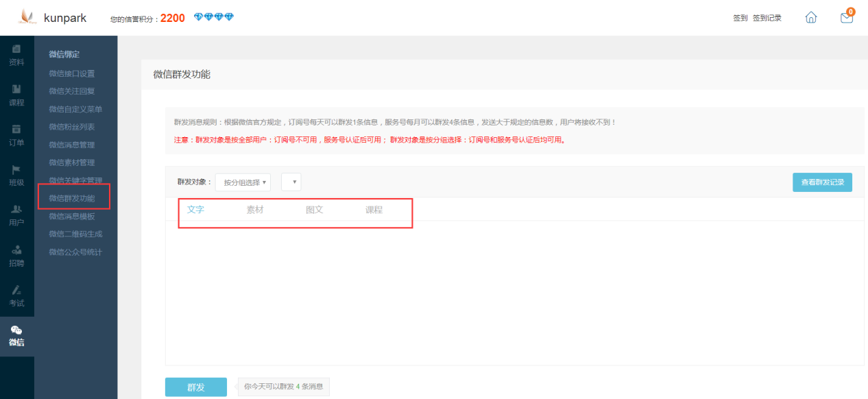Open the 签到记录 link
The image size is (868, 399).
(x=767, y=18)
